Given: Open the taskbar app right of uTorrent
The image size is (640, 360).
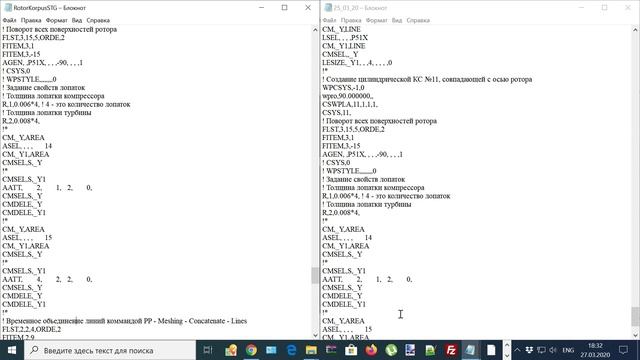Looking at the screenshot, I should pyautogui.click(x=411, y=350).
